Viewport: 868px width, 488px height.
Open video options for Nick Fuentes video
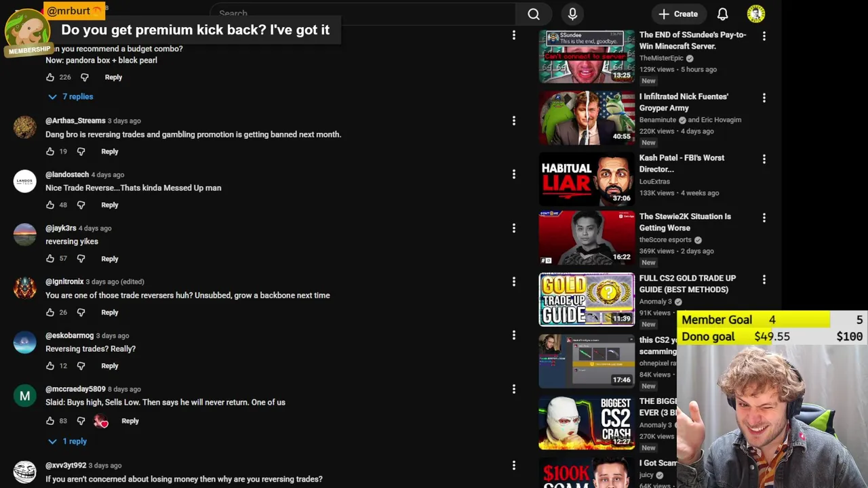pos(764,98)
